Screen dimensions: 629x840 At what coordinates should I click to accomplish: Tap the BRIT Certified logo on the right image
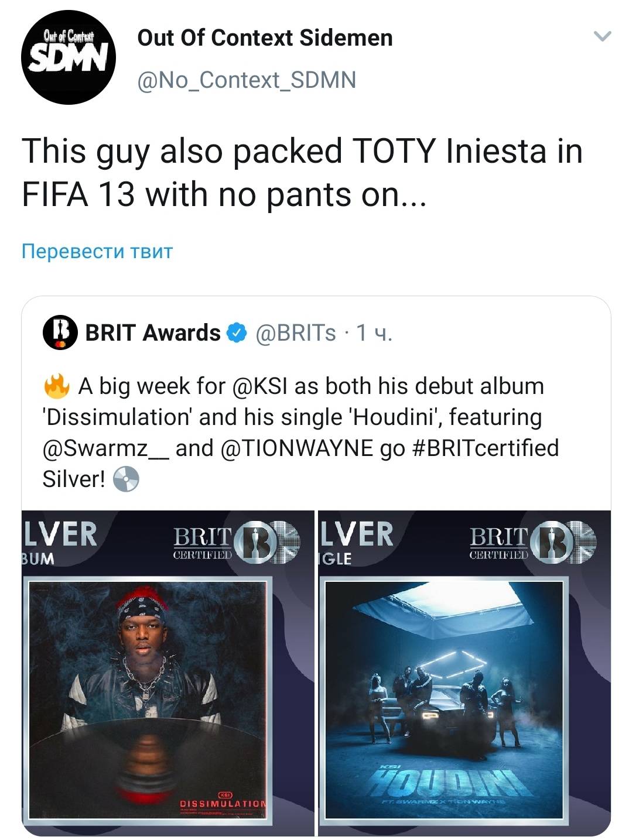tap(532, 543)
